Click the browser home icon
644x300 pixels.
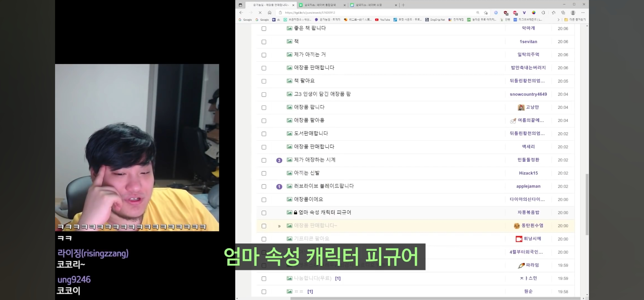coord(269,12)
